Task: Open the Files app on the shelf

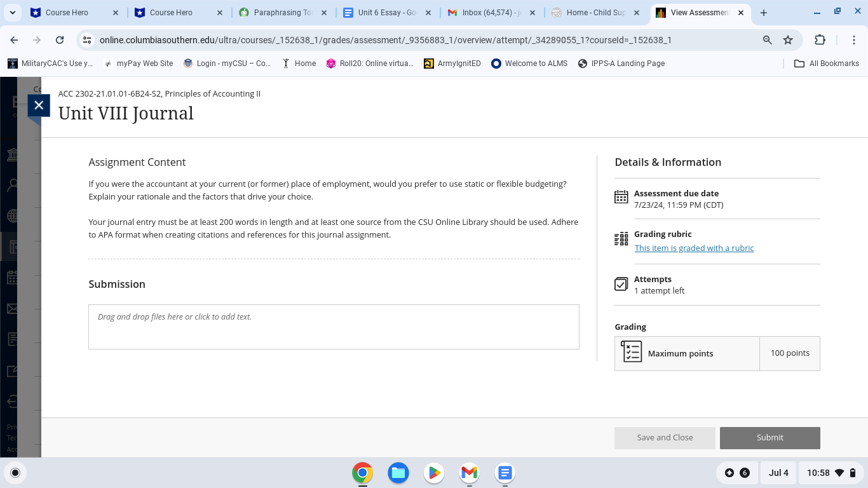Action: pos(398,473)
